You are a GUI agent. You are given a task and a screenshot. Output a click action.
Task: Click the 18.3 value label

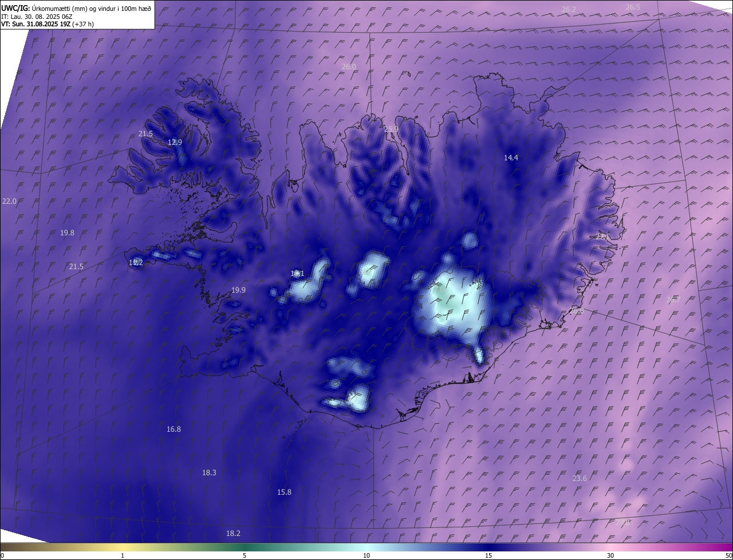[209, 473]
